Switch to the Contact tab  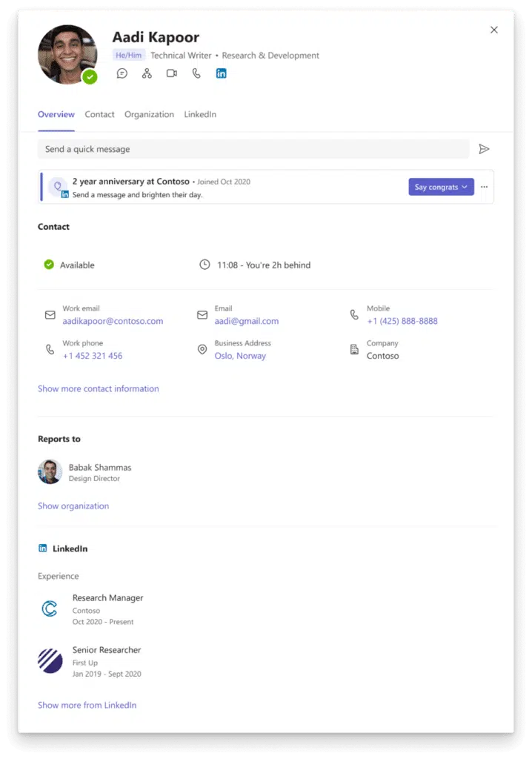point(99,114)
